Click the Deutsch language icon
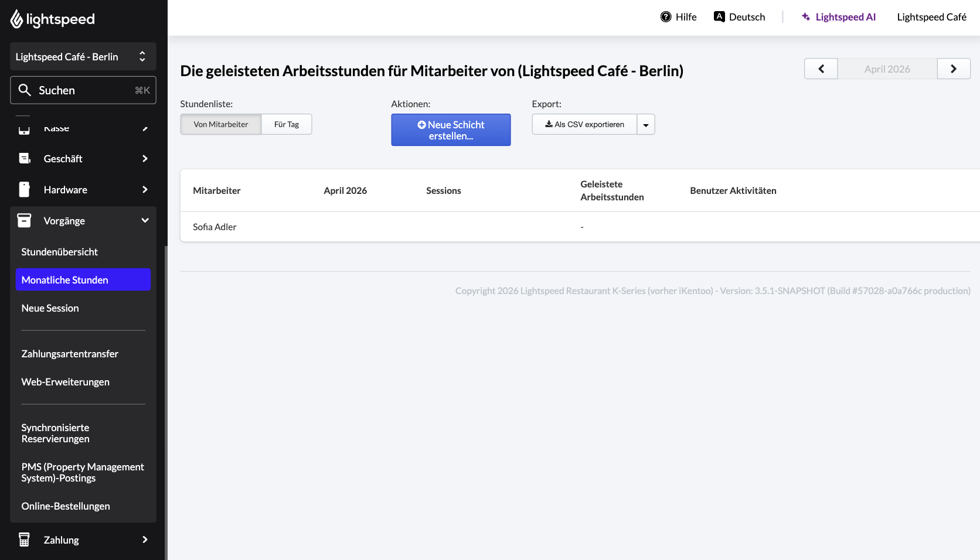Viewport: 980px width, 560px height. [x=719, y=16]
